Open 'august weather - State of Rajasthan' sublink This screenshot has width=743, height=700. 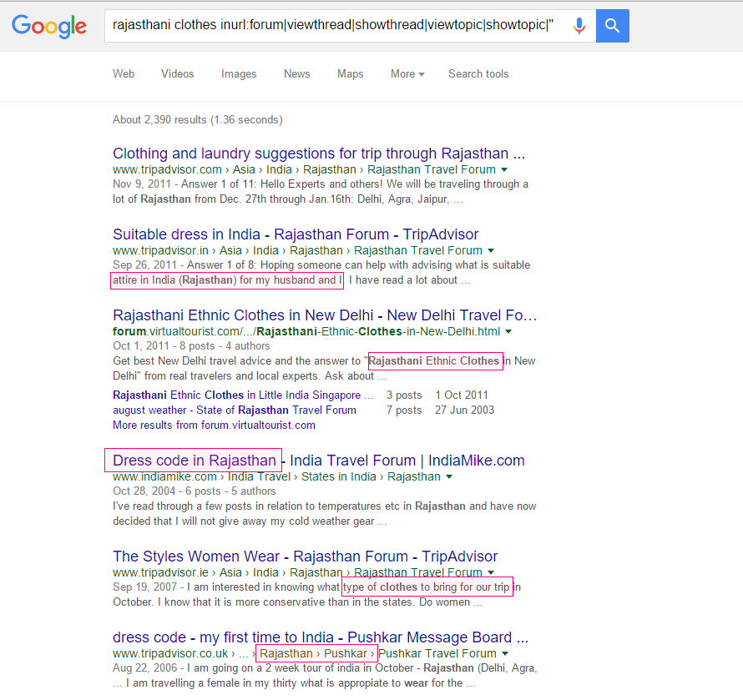click(x=235, y=410)
